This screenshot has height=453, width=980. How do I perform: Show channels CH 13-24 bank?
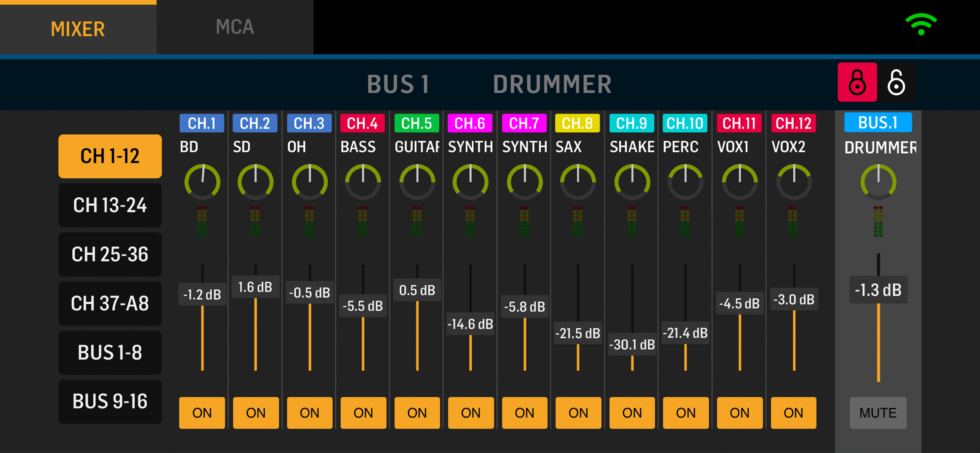point(110,205)
